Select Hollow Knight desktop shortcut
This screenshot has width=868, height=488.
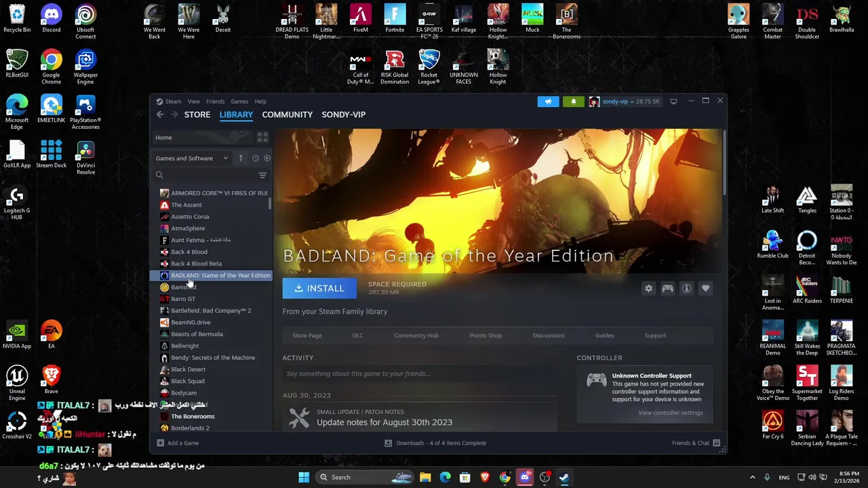(x=498, y=67)
